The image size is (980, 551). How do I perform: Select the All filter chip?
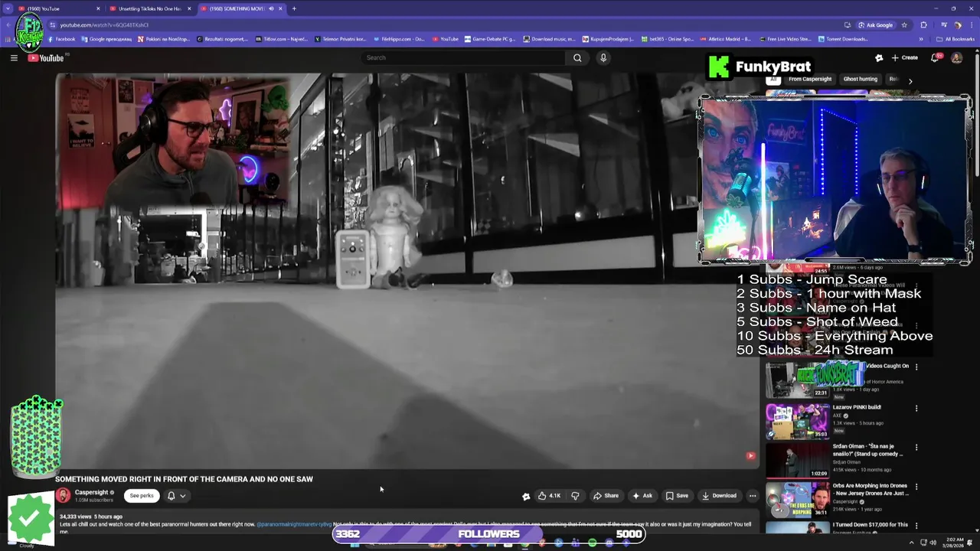pos(773,79)
